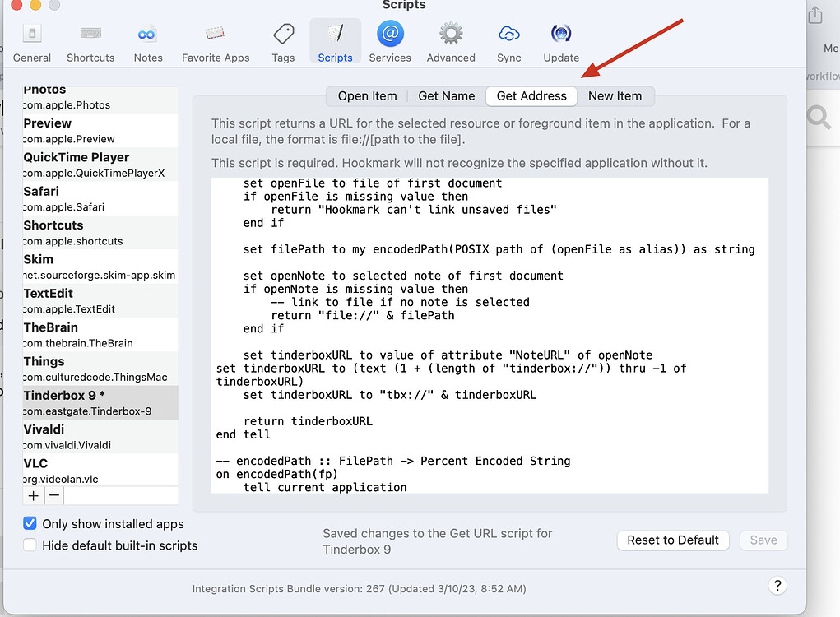Click the yellow minimize window button

[x=35, y=6]
